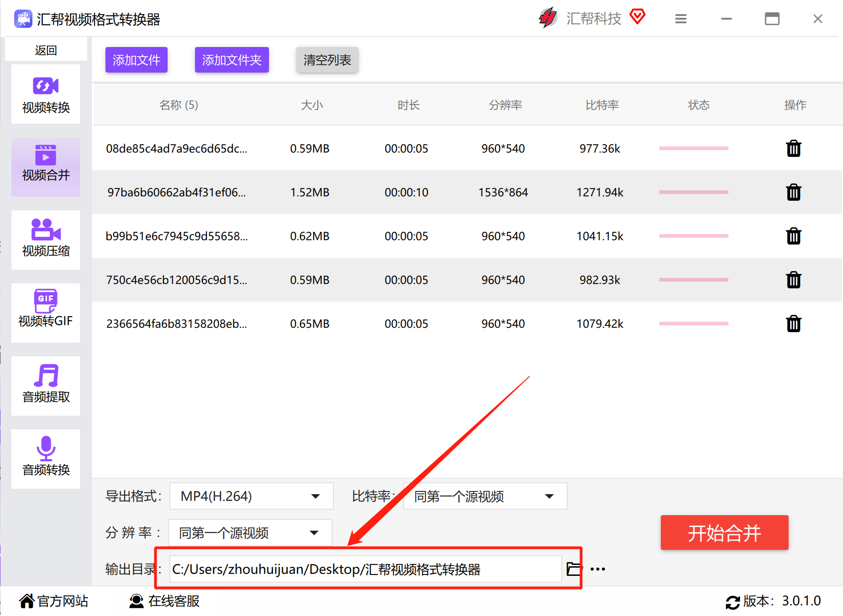Click the 大小 column header
Viewport: 843px width, 616px height.
(312, 105)
